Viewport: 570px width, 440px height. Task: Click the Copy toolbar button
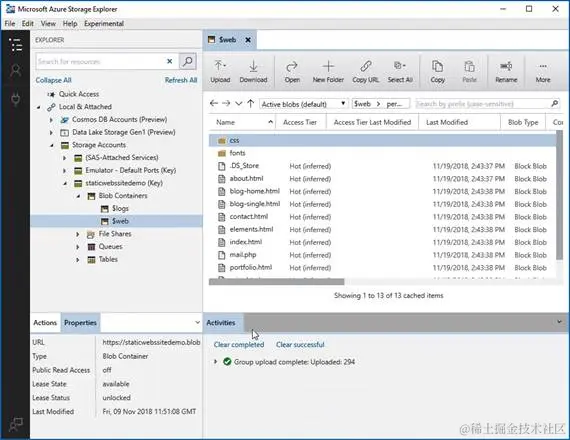[438, 72]
